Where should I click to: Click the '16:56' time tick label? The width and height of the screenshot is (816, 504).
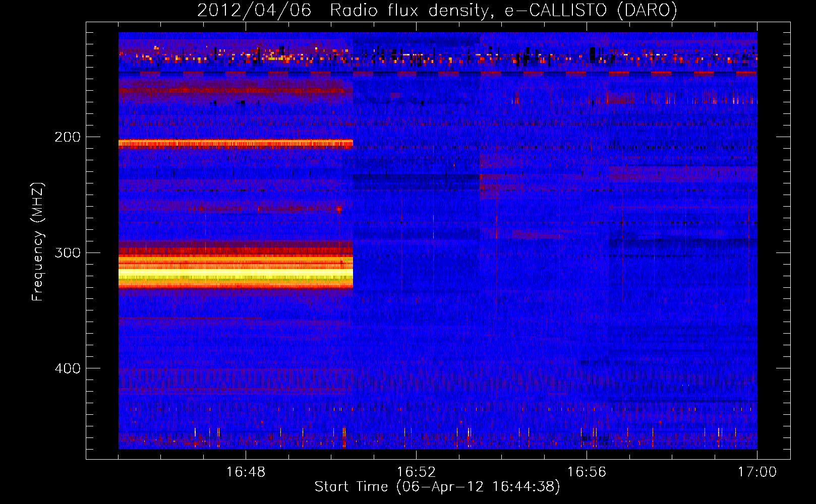pos(587,472)
